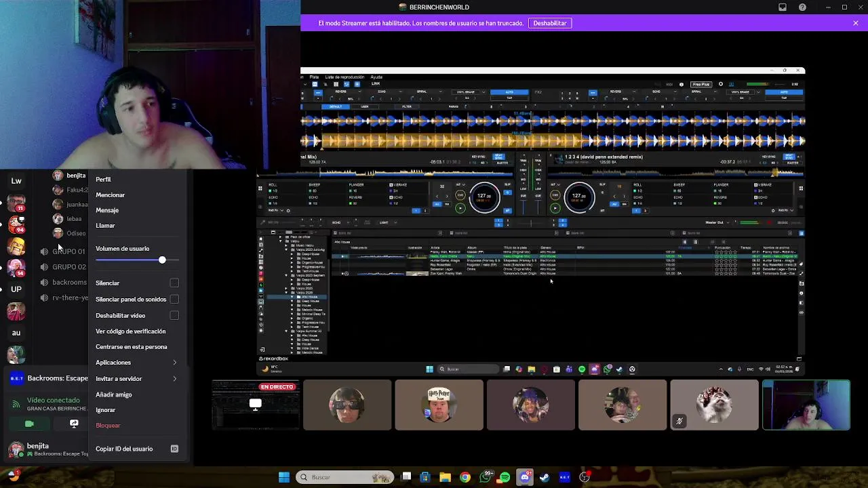Click Deshabilitar button in Streamer mode banner
The width and height of the screenshot is (868, 488).
click(x=550, y=23)
